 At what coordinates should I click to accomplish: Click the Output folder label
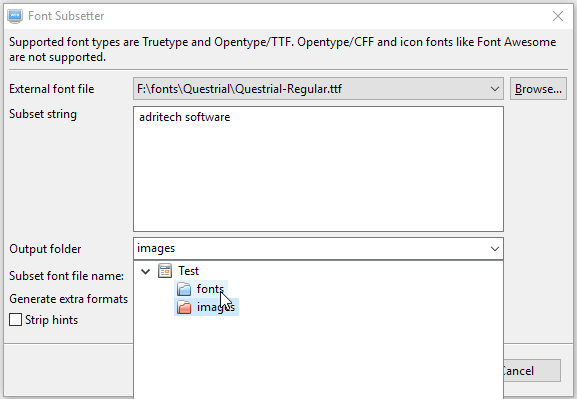[x=45, y=249]
